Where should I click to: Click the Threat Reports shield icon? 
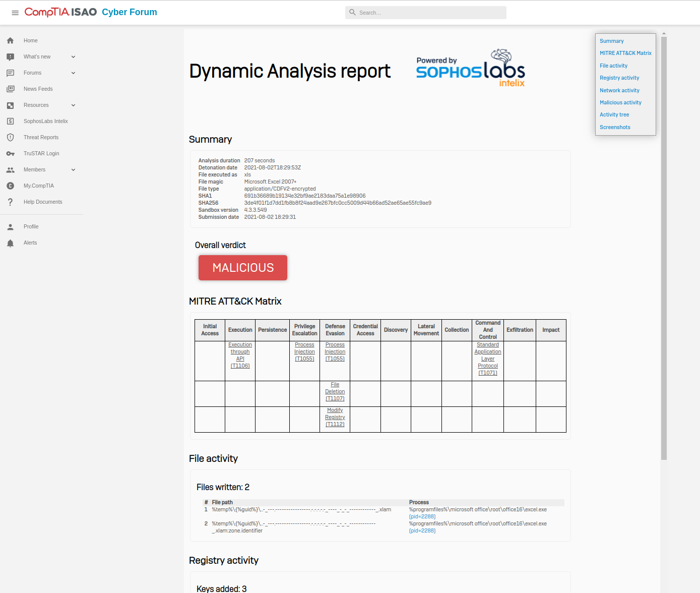(10, 137)
